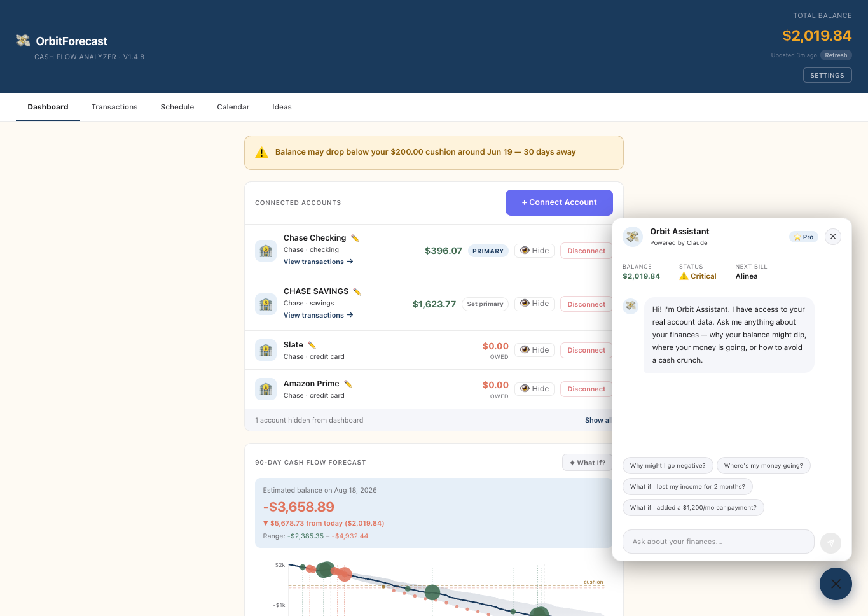Send message with paper plane icon

830,543
